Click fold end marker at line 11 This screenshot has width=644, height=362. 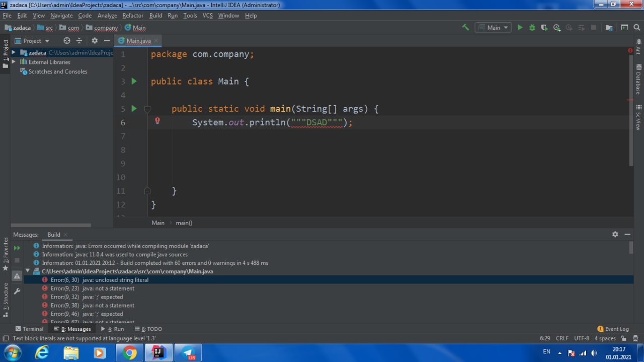(x=147, y=191)
